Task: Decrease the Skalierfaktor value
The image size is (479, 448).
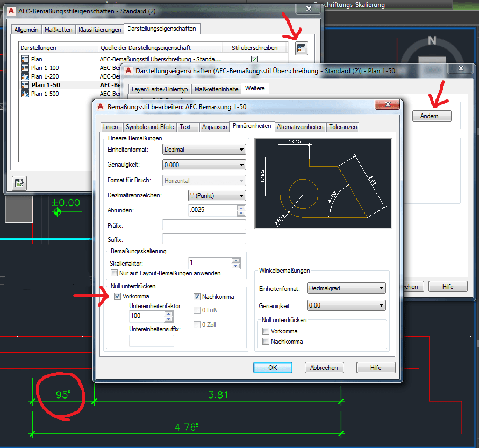Action: pyautogui.click(x=235, y=266)
